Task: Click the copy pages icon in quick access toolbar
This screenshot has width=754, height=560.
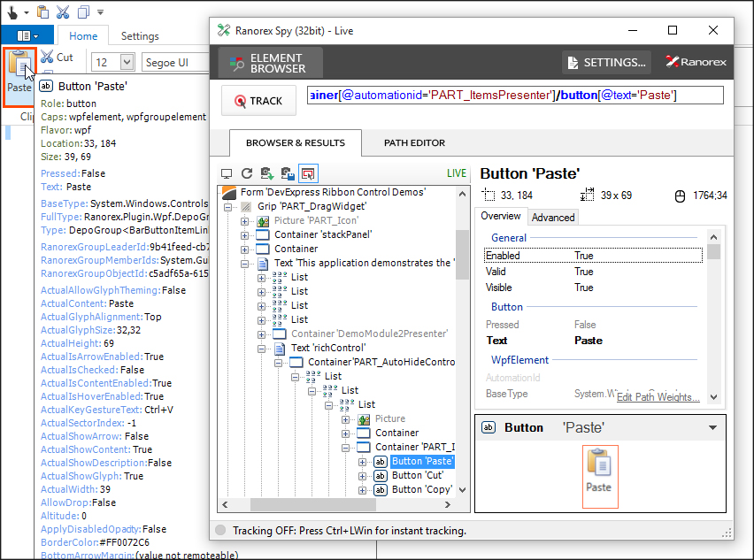Action: pyautogui.click(x=83, y=12)
